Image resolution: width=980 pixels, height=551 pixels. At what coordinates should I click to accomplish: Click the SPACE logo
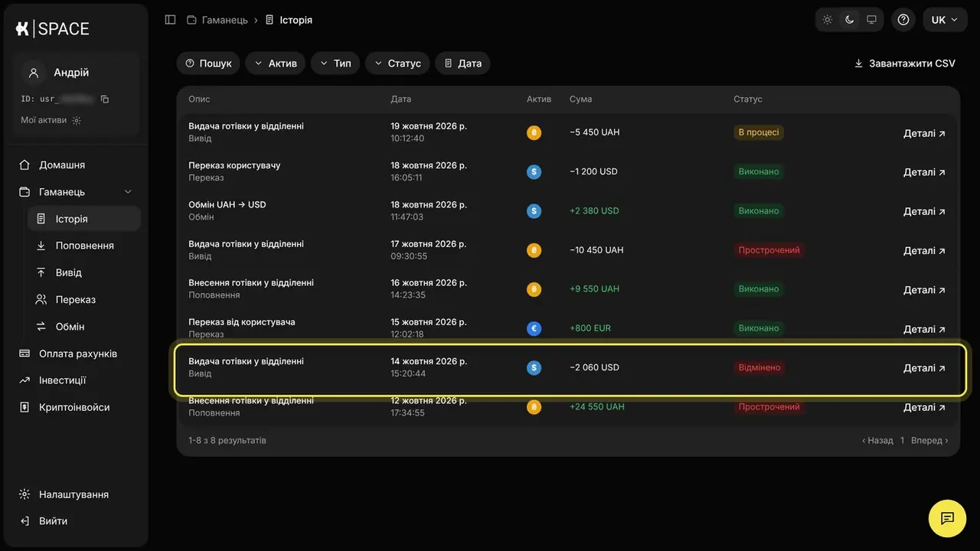(x=52, y=29)
